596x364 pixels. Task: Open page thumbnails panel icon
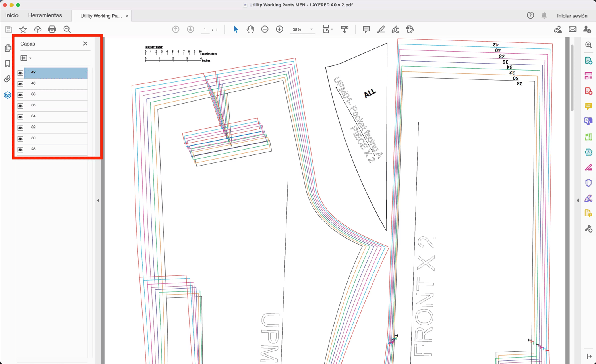point(8,48)
